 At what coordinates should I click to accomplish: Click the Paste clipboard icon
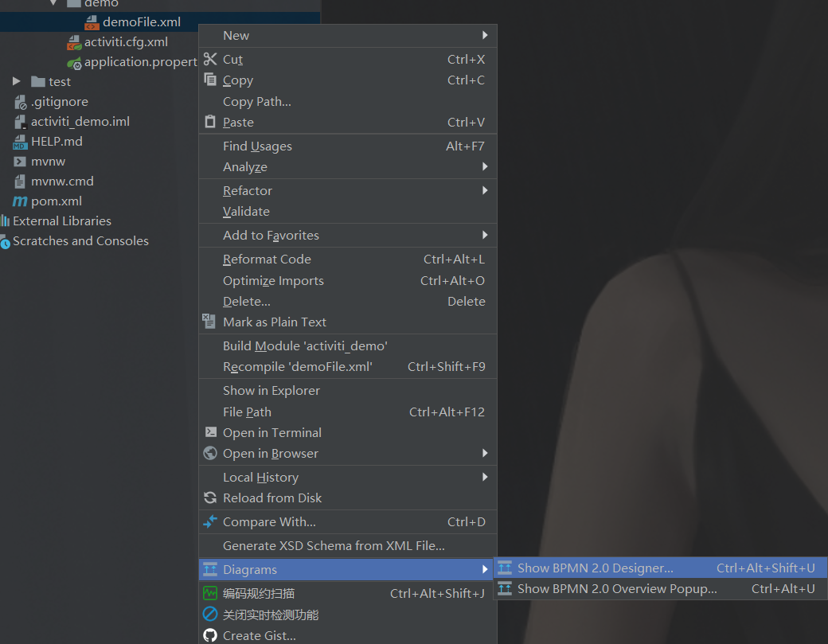coord(210,122)
